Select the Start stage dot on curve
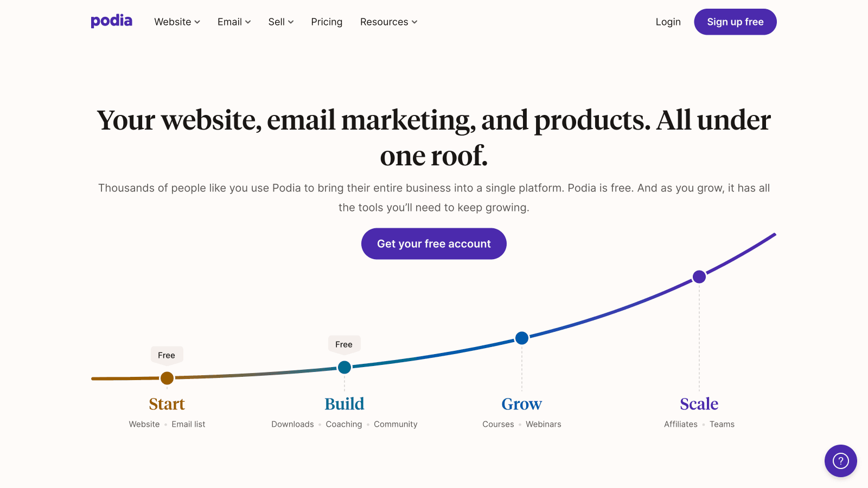 pos(167,378)
